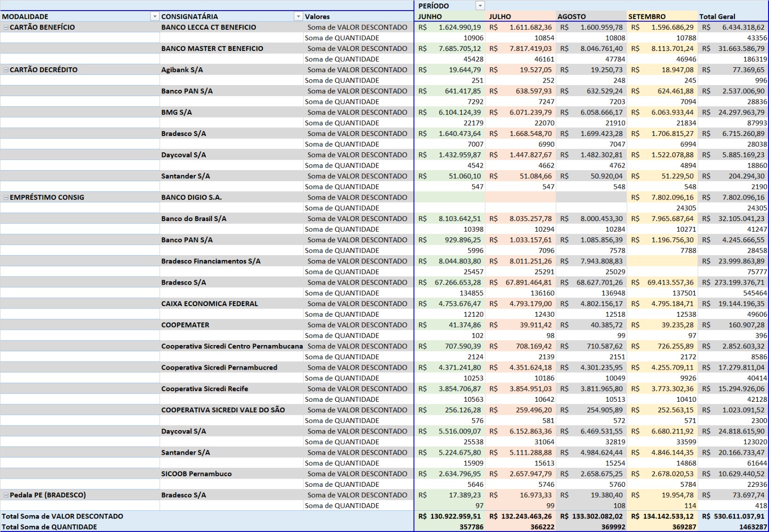Select the SETEMBRO column header
This screenshot has height=532, width=769.
(x=647, y=16)
